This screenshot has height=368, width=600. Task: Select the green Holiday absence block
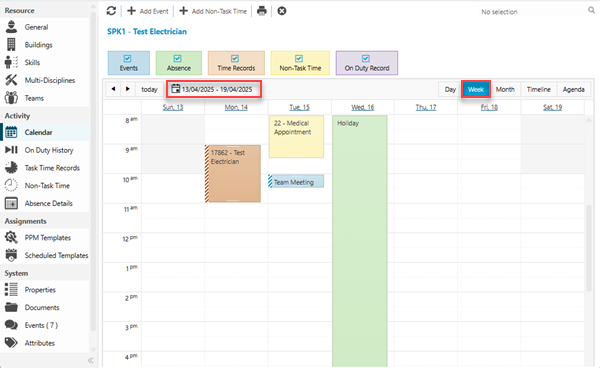(359, 241)
